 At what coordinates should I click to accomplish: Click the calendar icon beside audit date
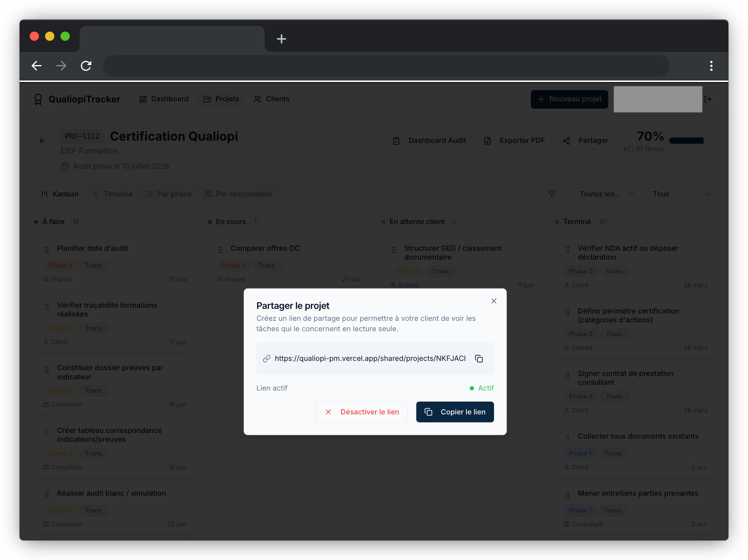pyautogui.click(x=65, y=166)
